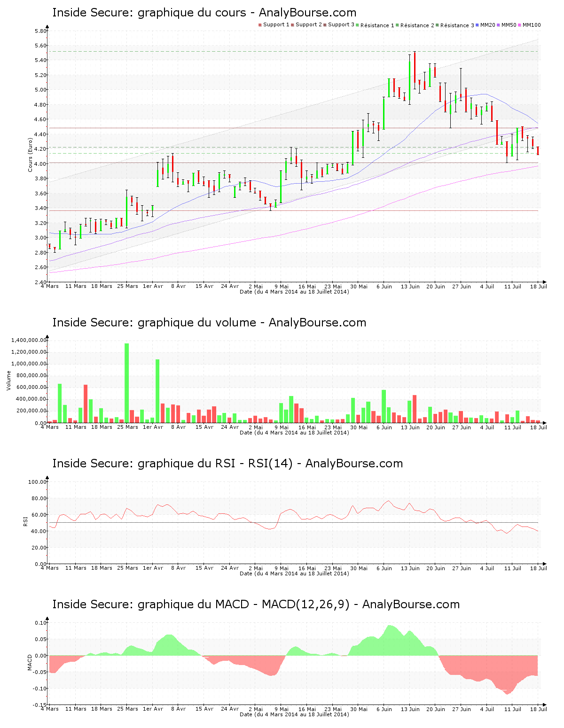
Task: Click '1er Avr' date on volume chart axis
Action: coord(153,427)
